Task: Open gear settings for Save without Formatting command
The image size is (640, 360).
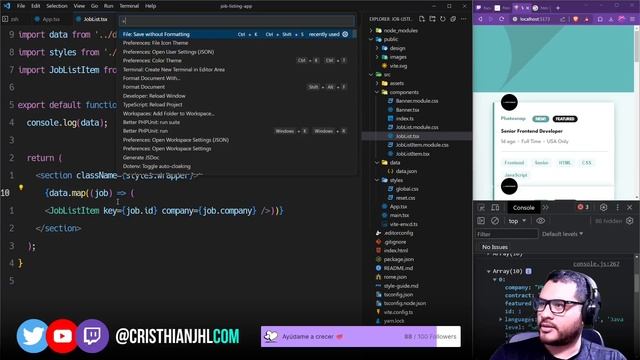Action: [345, 34]
